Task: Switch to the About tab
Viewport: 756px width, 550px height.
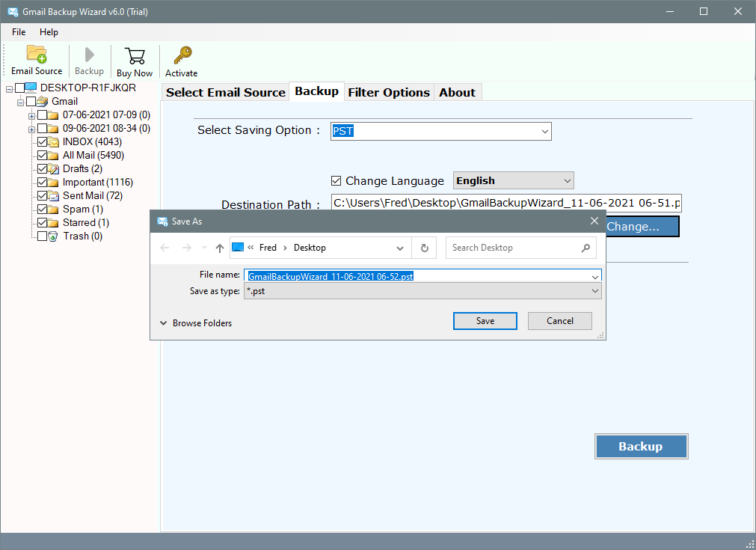Action: coord(457,92)
